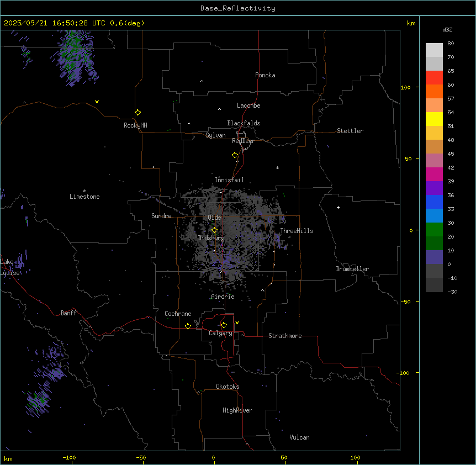Select the green 20-30 dBZ legend swatch
The image size is (476, 465).
point(434,229)
